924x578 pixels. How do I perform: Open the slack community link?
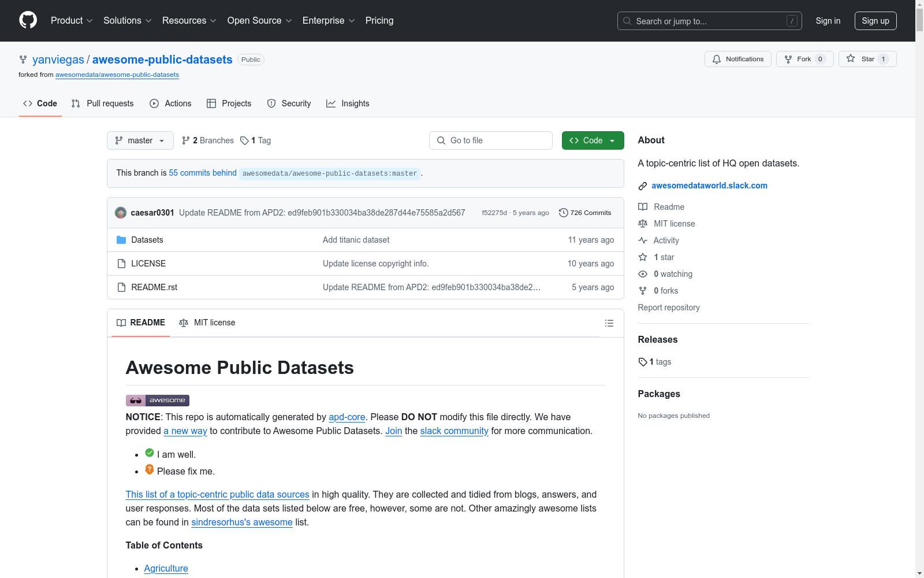tap(454, 431)
